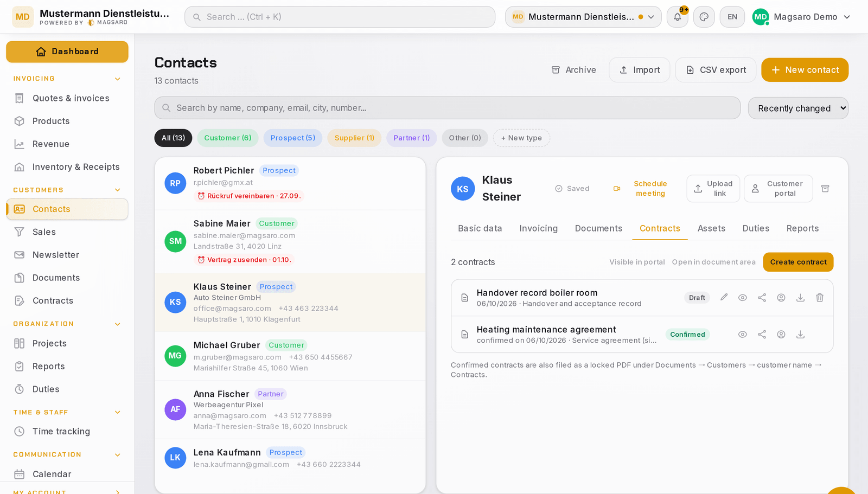Click the CSV export button

(716, 70)
